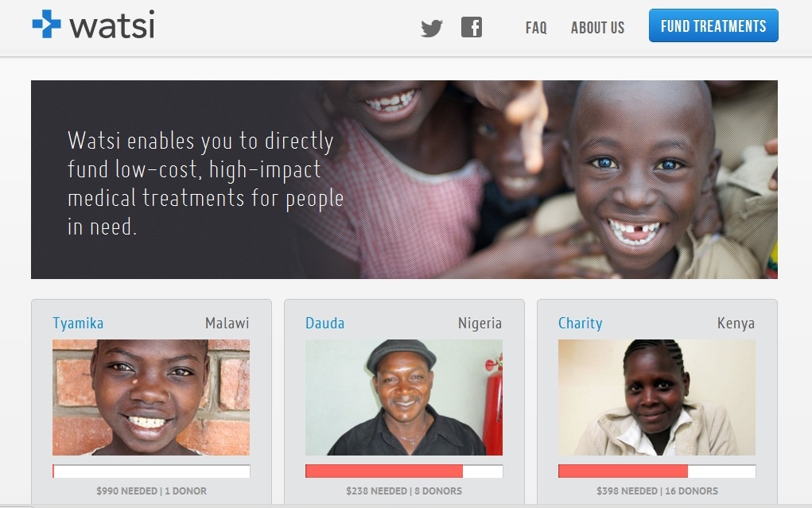Click the watsi wordmark text
The height and width of the screenshot is (508, 812).
112,25
